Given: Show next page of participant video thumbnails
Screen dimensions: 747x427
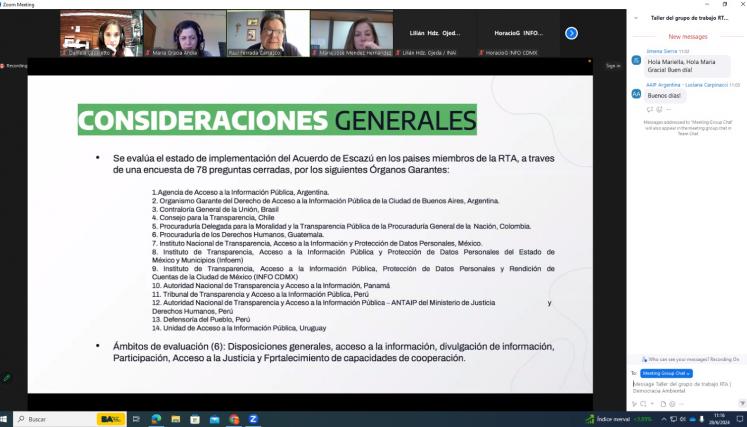Looking at the screenshot, I should pos(571,33).
